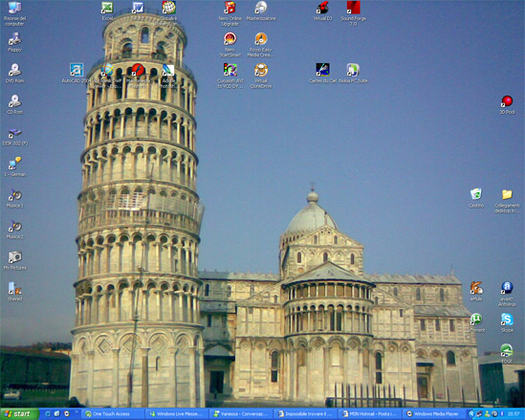525x420 pixels.
Task: Open the 3D Pool game icon
Action: pos(507,104)
